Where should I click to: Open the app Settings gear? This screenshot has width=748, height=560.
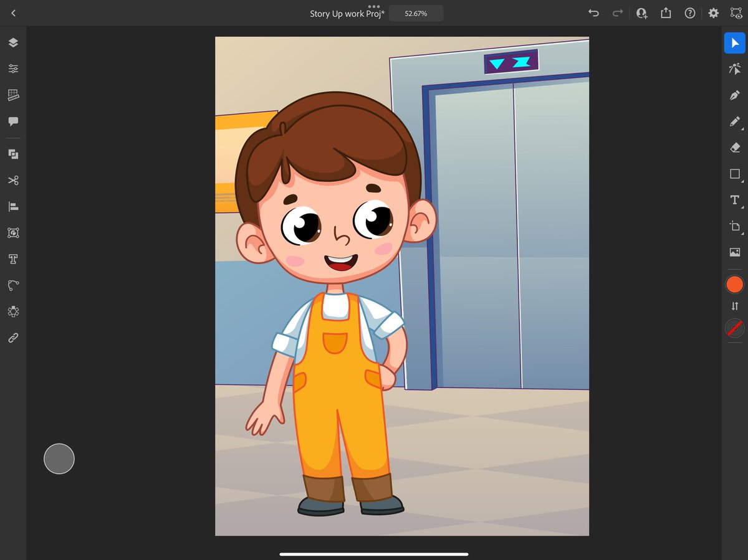(x=714, y=13)
